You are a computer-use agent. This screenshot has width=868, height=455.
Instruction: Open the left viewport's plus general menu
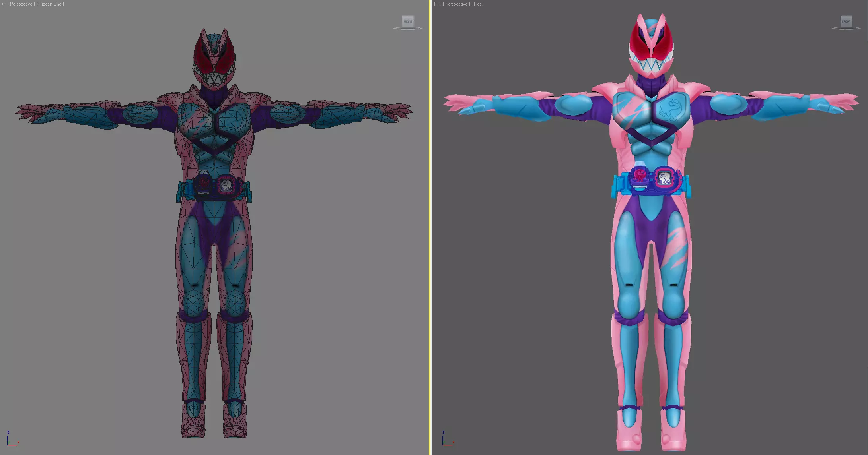pos(3,4)
